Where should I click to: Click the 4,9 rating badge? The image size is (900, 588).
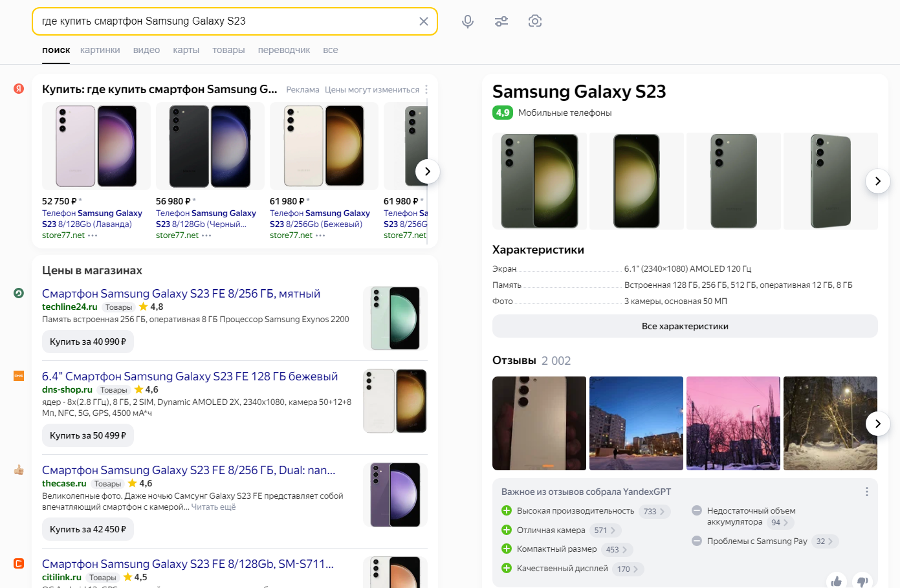pyautogui.click(x=503, y=113)
